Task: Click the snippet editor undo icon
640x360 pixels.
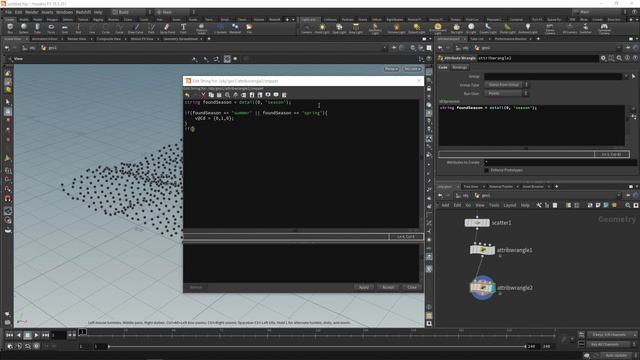Action: pyautogui.click(x=187, y=95)
